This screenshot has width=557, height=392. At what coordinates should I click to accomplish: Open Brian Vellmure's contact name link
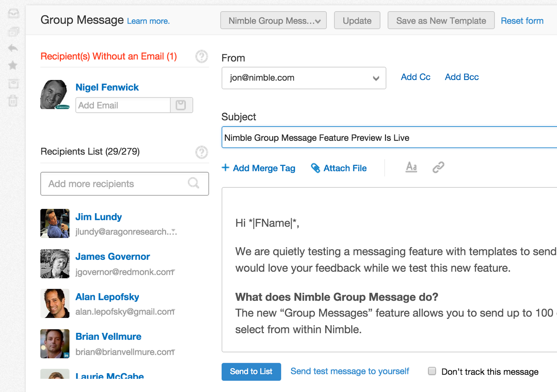coord(109,337)
